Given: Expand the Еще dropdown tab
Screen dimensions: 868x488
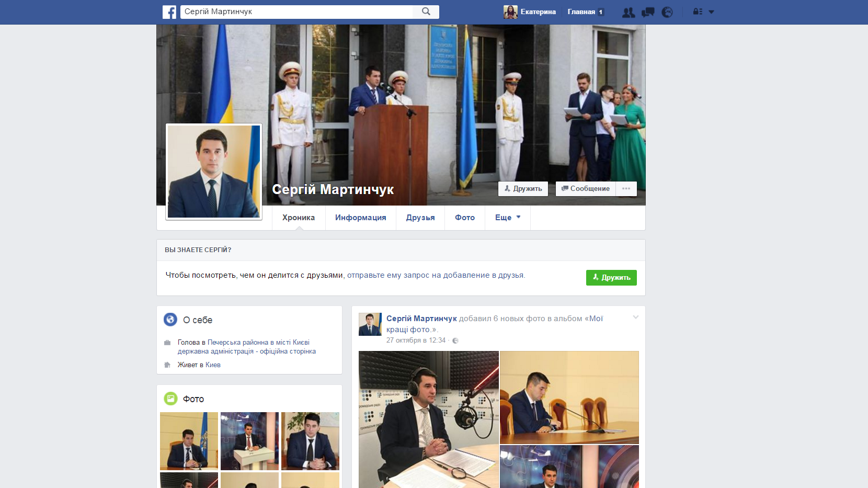Looking at the screenshot, I should click(x=508, y=218).
